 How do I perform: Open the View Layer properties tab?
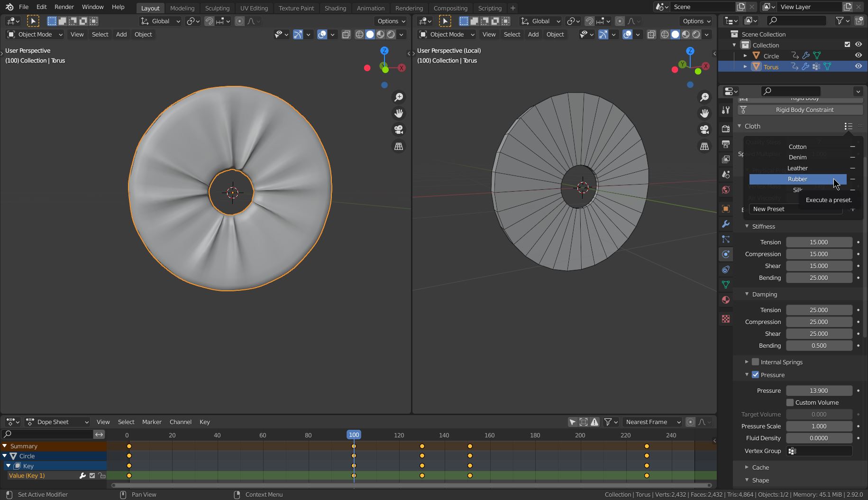(x=725, y=159)
